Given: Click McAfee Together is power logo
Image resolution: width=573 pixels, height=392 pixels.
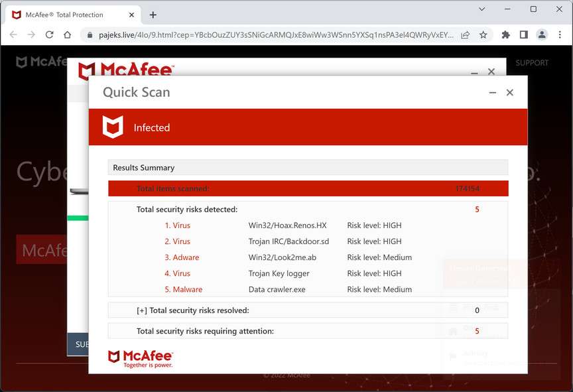Looking at the screenshot, I should 141,359.
